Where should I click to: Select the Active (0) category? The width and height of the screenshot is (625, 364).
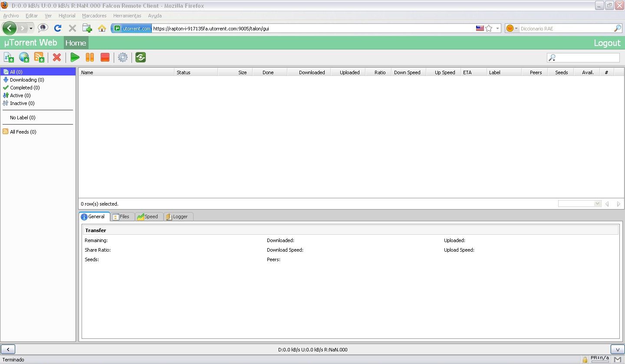click(x=38, y=95)
